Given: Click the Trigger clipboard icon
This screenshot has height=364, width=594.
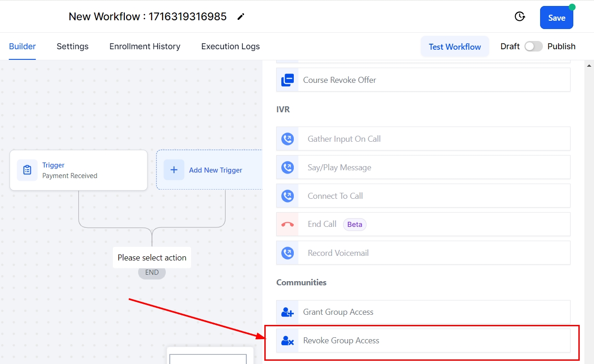Looking at the screenshot, I should pyautogui.click(x=27, y=170).
